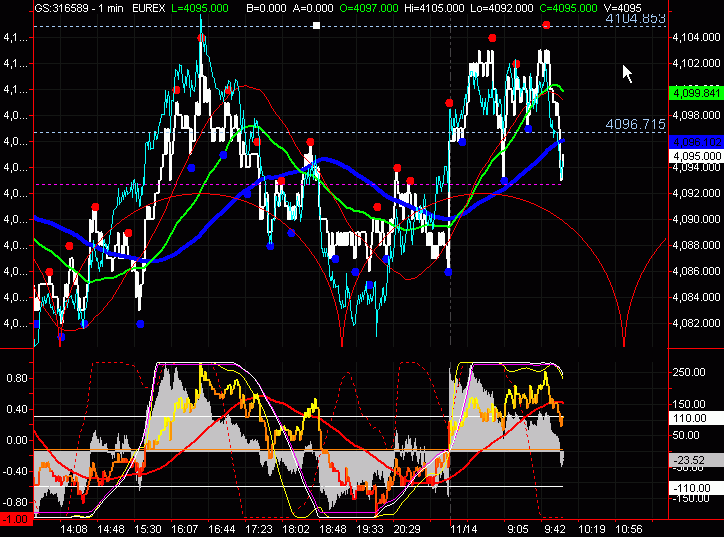Click the C=4095.000 close value

pos(567,8)
